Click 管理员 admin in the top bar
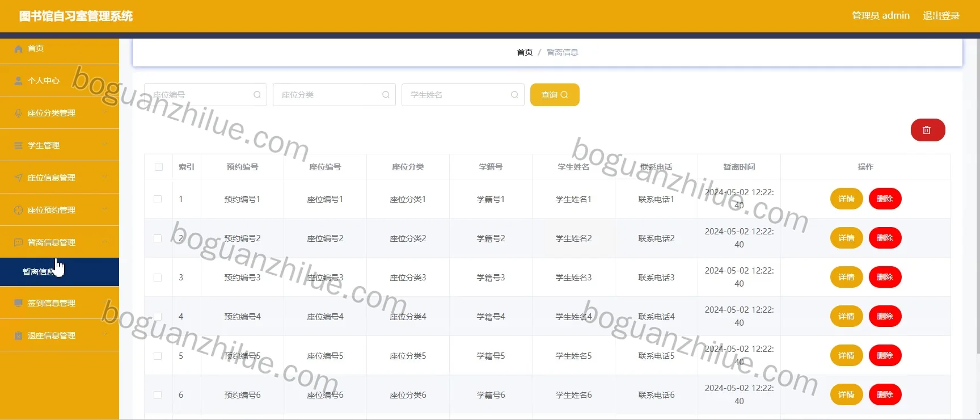This screenshot has height=420, width=980. point(881,16)
